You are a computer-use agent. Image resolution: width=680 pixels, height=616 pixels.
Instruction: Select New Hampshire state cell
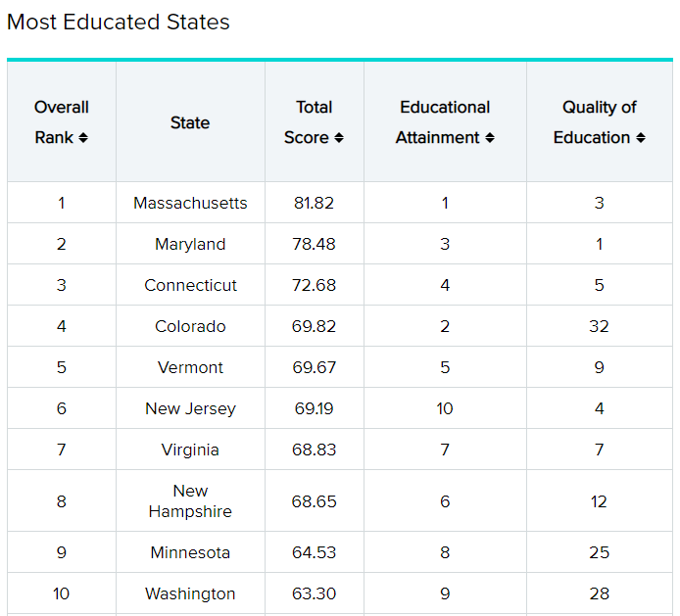(x=190, y=500)
